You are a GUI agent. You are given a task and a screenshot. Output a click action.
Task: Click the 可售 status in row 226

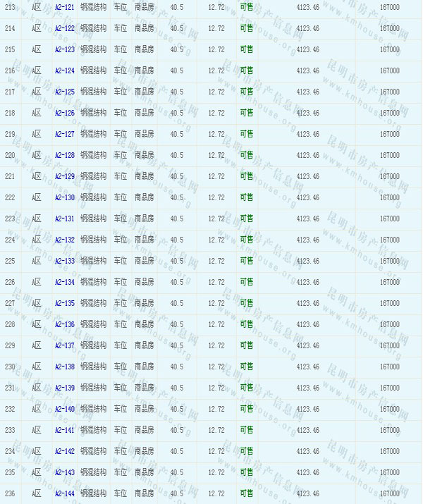click(x=246, y=282)
